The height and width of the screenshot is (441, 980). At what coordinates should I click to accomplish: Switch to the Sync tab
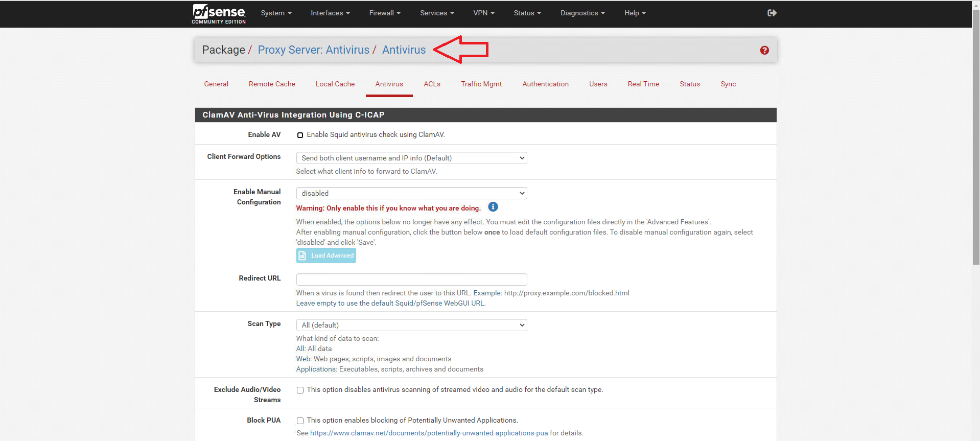(x=728, y=84)
